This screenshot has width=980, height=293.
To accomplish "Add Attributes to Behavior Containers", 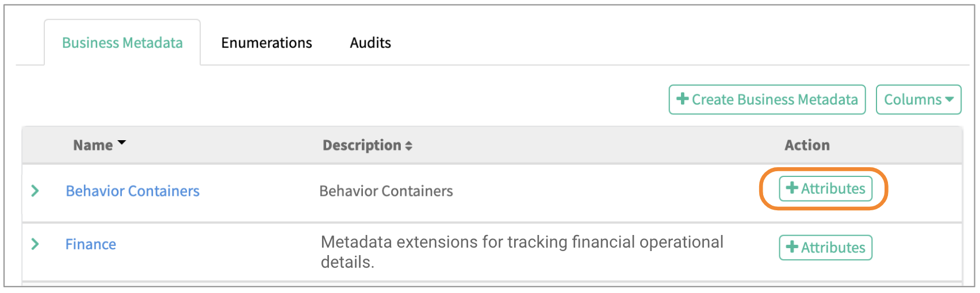I will [825, 188].
